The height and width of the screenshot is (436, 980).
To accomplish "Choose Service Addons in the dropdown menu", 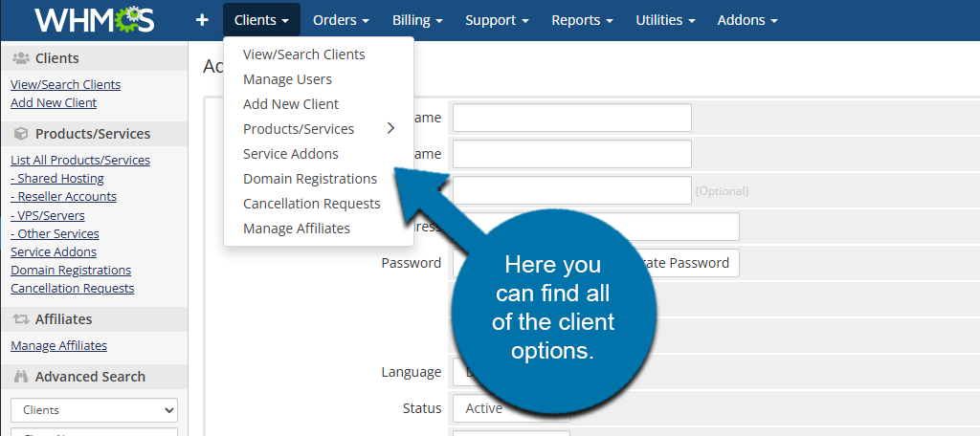I will (x=290, y=154).
